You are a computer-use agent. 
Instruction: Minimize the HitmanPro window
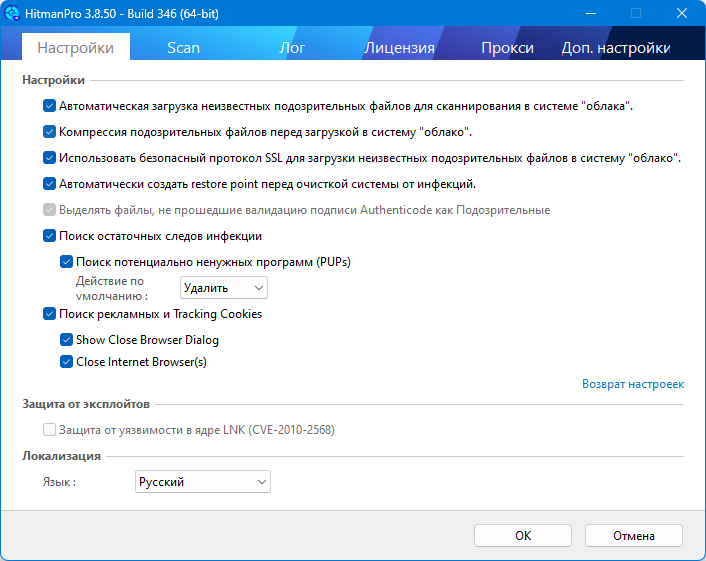[x=591, y=14]
